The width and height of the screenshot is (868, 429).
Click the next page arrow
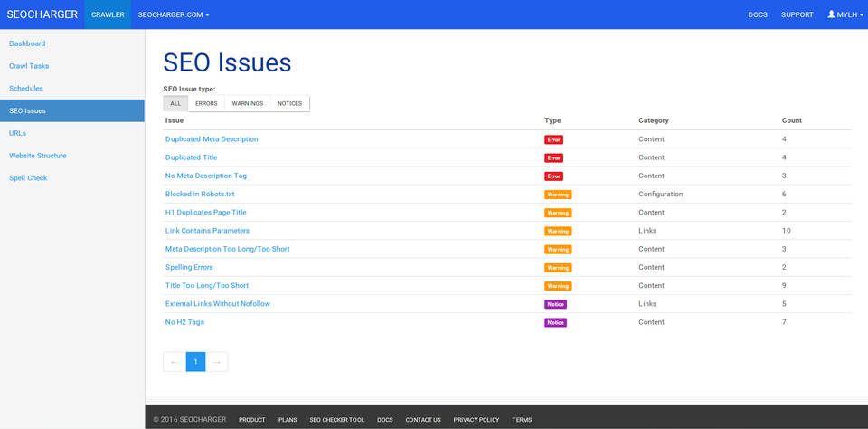217,362
